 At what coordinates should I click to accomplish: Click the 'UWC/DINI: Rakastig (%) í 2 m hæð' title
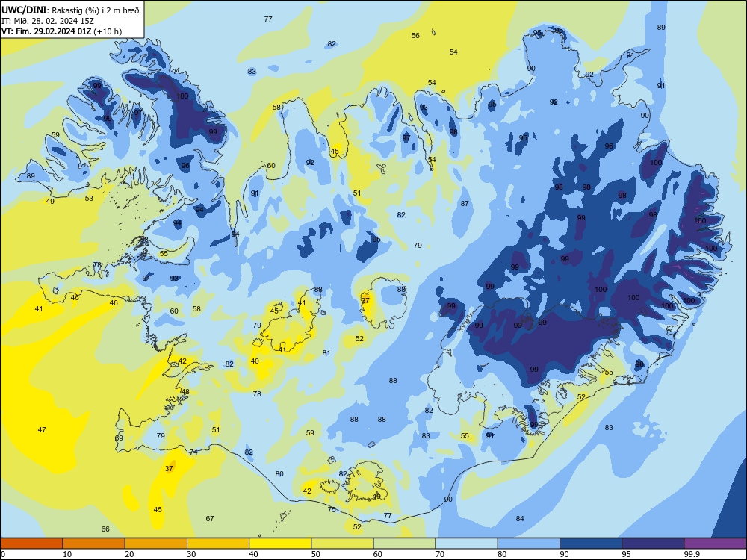[x=70, y=10]
